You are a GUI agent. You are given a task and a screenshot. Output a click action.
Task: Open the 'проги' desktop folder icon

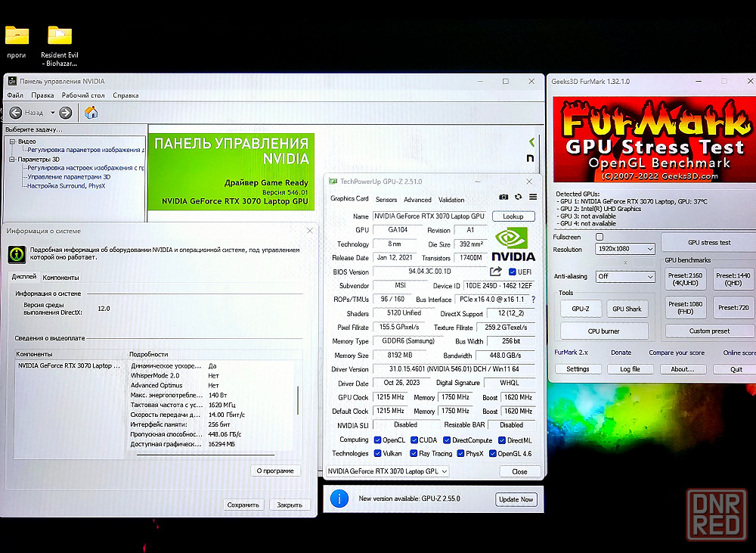click(x=17, y=36)
